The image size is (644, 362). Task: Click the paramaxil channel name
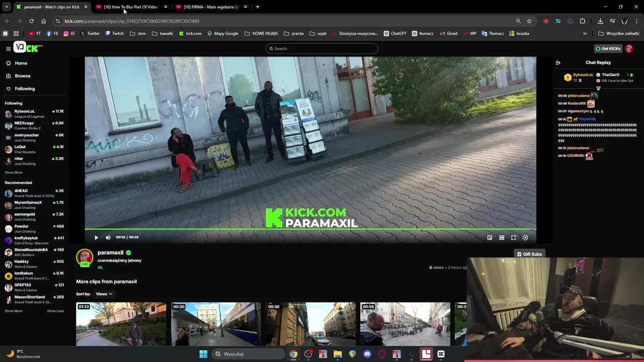(110, 252)
